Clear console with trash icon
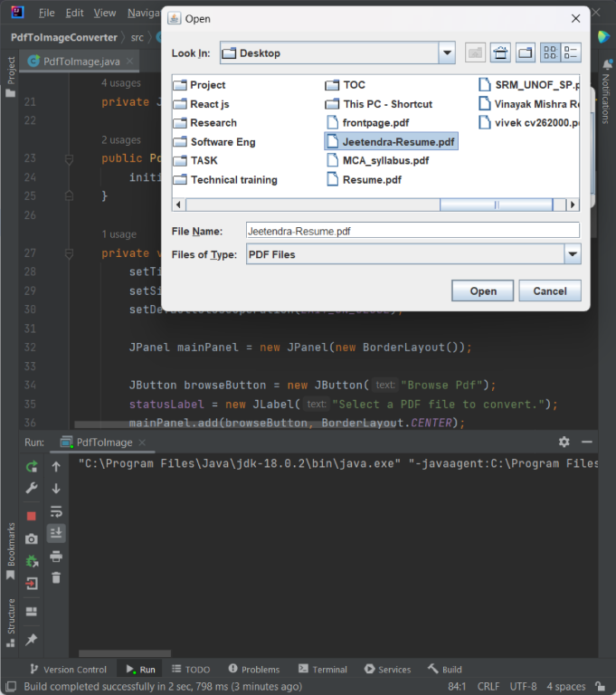The width and height of the screenshot is (616, 695). 56,577
